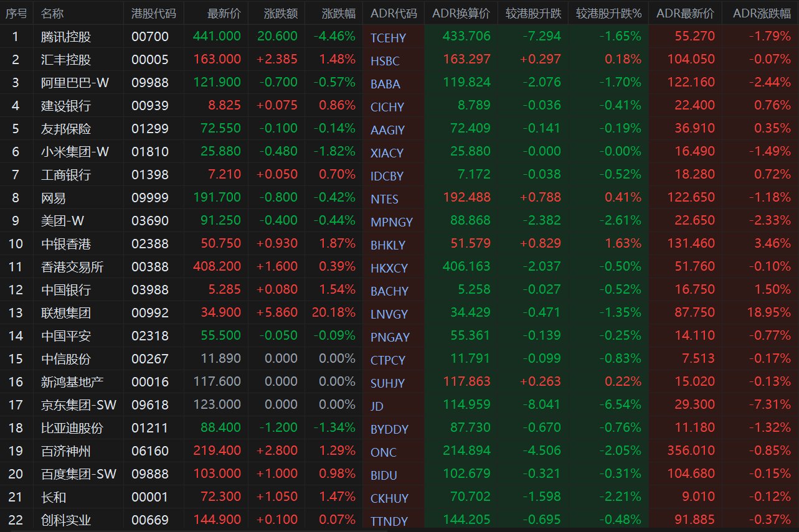The width and height of the screenshot is (799, 532).
Task: Select the latest price 408.200
Action: [217, 267]
